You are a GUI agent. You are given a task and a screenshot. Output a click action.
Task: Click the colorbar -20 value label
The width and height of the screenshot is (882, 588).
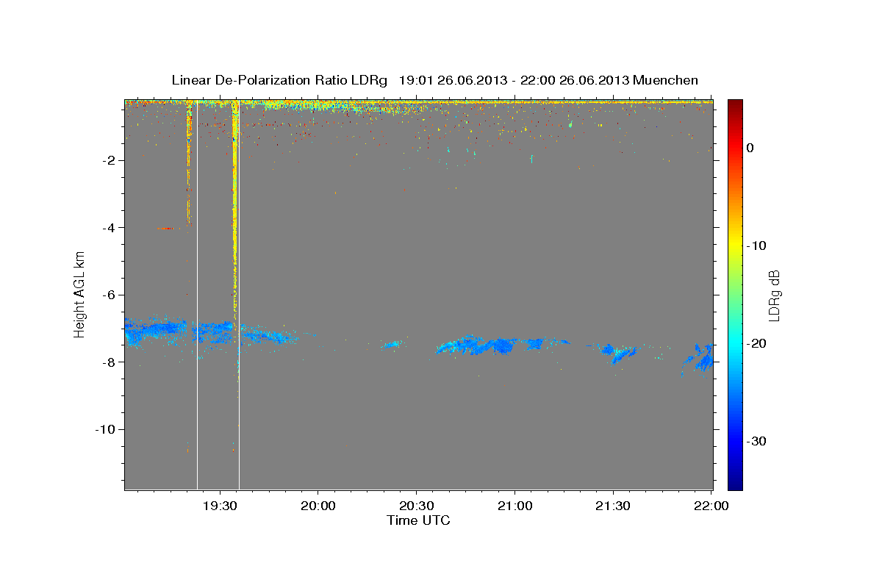[x=757, y=343]
